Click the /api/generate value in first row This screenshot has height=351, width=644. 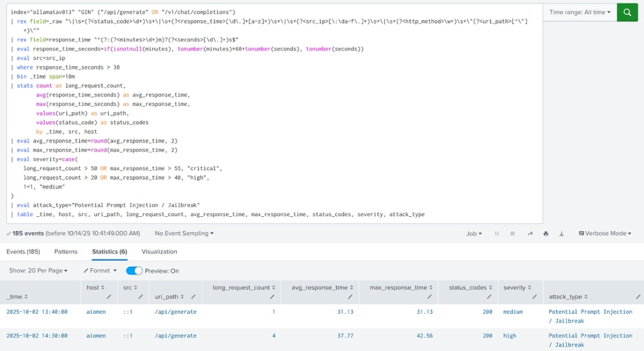[x=175, y=312]
